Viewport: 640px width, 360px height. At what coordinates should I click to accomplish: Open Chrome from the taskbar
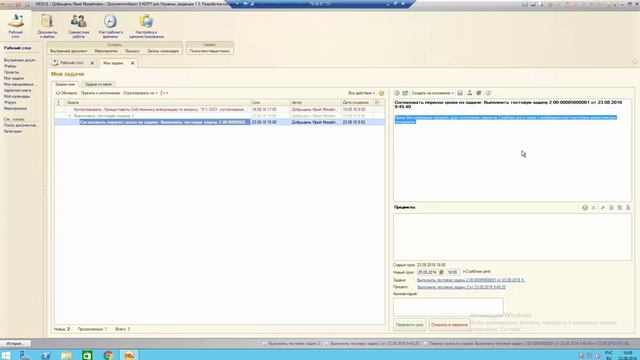click(x=108, y=355)
